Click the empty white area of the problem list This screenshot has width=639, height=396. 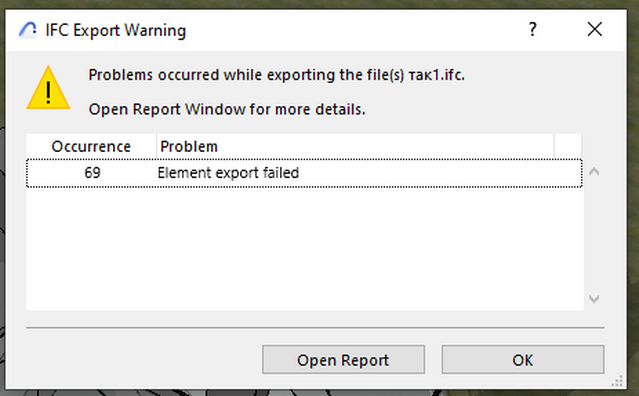pyautogui.click(x=304, y=249)
